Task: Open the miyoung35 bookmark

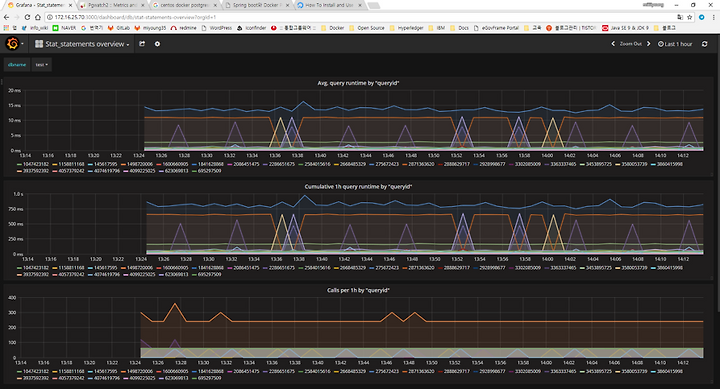Action: click(x=151, y=28)
